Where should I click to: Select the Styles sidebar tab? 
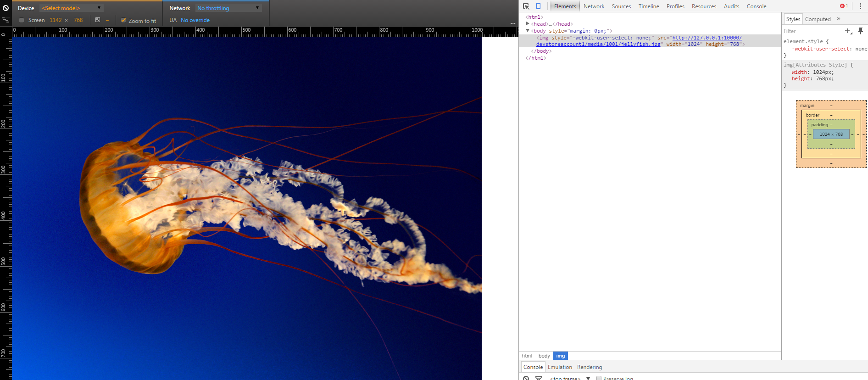click(793, 19)
